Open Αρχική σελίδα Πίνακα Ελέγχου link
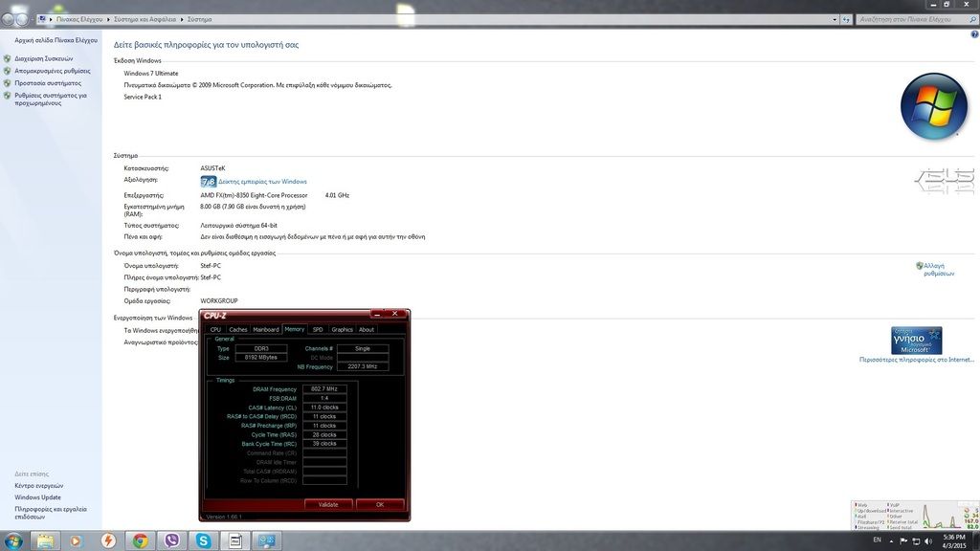The height and width of the screenshot is (551, 980). pos(56,40)
